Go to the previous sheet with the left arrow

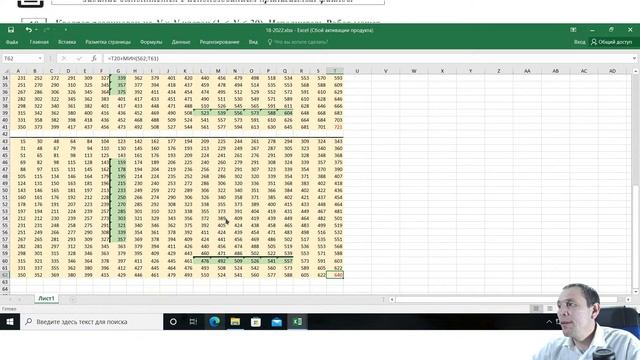[x=10, y=299]
